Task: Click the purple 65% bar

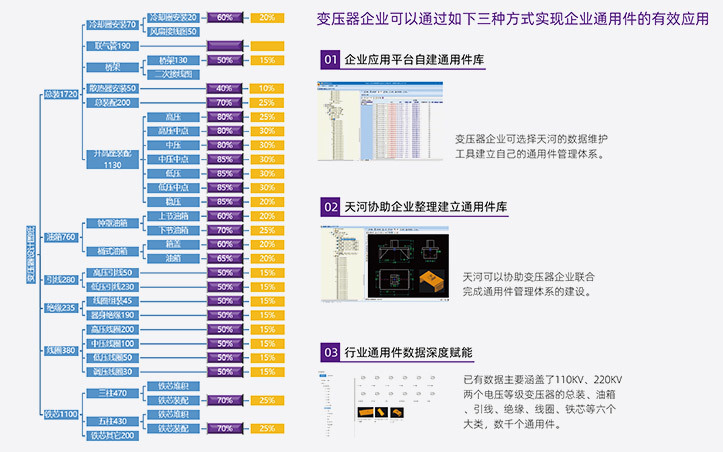Action: point(225,259)
